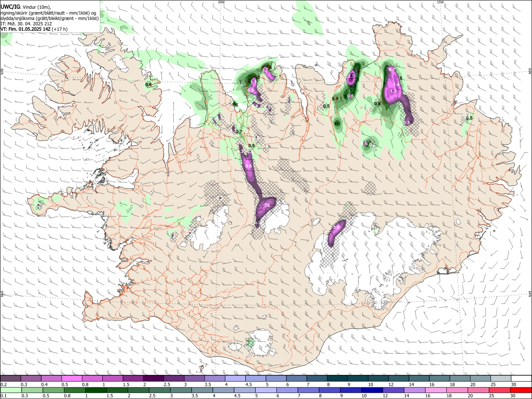The image size is (532, 399).
Task: Click the orchid 14 rain legend swatch
Action: point(414,390)
